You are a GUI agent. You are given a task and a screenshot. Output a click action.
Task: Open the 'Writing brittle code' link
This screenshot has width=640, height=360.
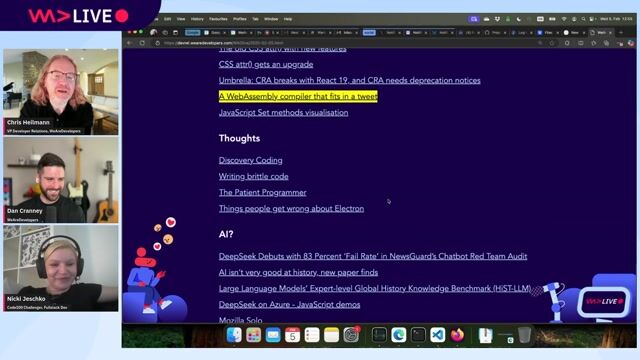(253, 176)
